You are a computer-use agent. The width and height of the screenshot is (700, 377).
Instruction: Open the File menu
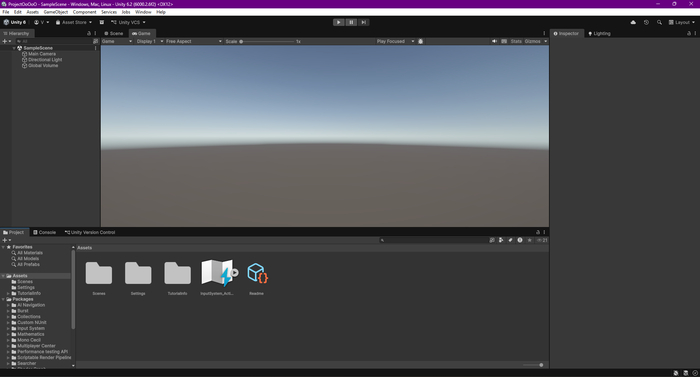pyautogui.click(x=6, y=12)
